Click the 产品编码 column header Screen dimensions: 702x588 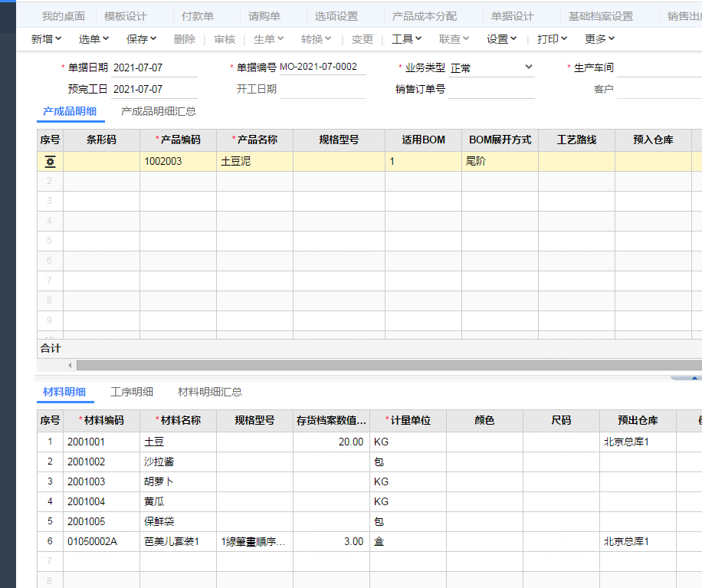pos(179,140)
